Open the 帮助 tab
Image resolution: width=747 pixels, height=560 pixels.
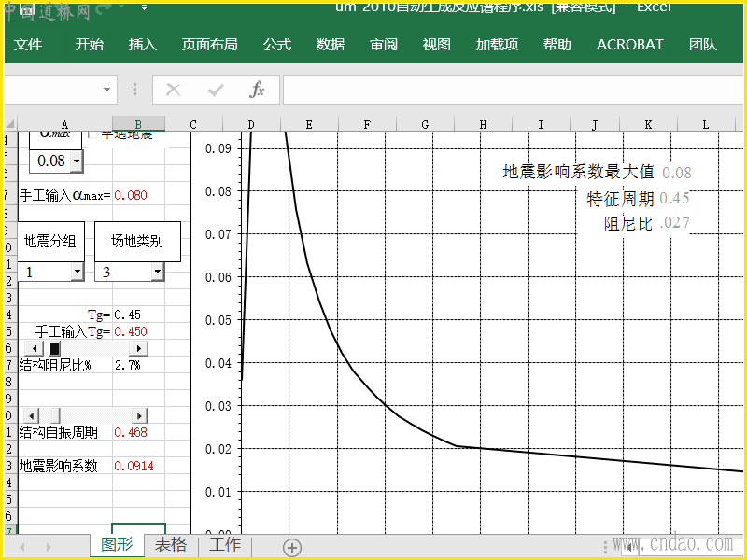point(557,44)
